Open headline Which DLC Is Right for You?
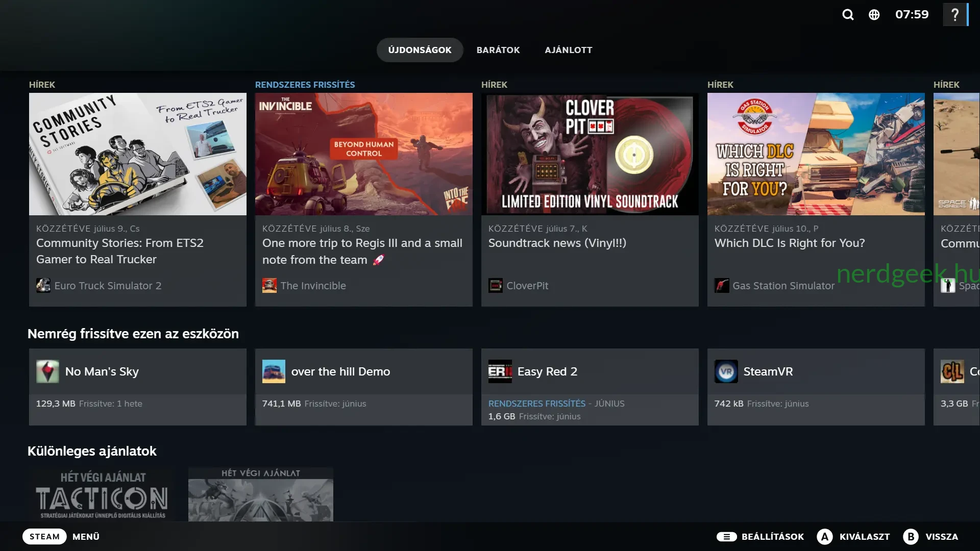The image size is (980, 551). 790,243
